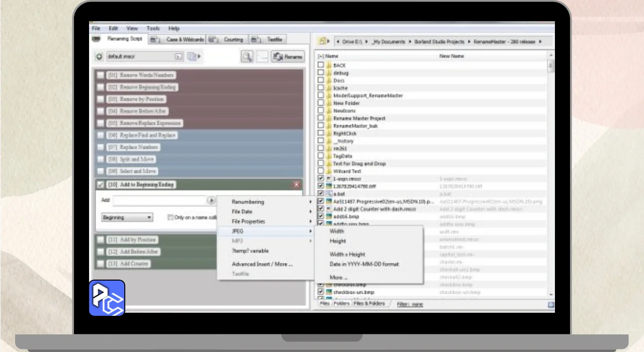644x352 pixels.
Task: Switch to the Counting tab
Action: pos(226,39)
